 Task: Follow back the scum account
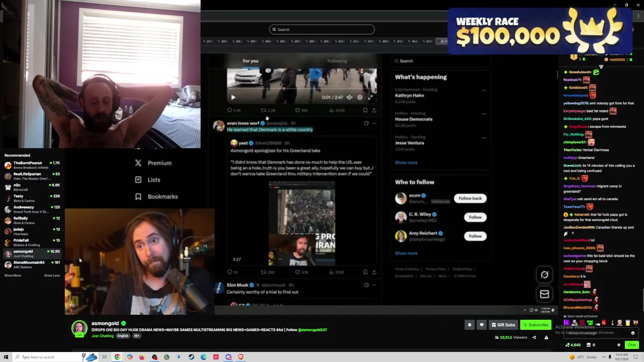[470, 198]
